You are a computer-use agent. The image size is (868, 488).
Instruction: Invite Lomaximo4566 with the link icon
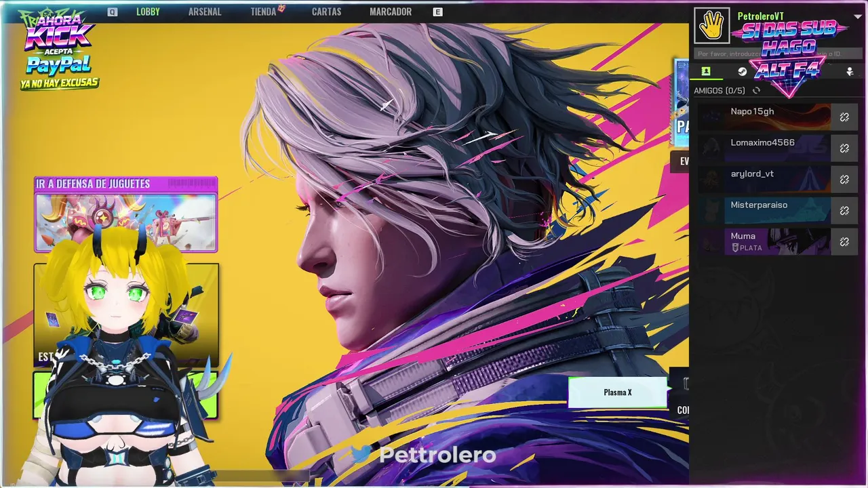click(x=844, y=148)
